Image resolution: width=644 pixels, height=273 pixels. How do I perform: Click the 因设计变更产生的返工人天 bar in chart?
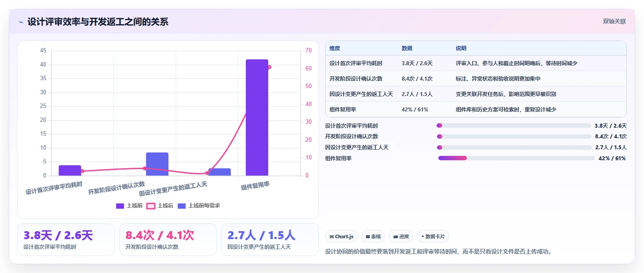(x=219, y=172)
